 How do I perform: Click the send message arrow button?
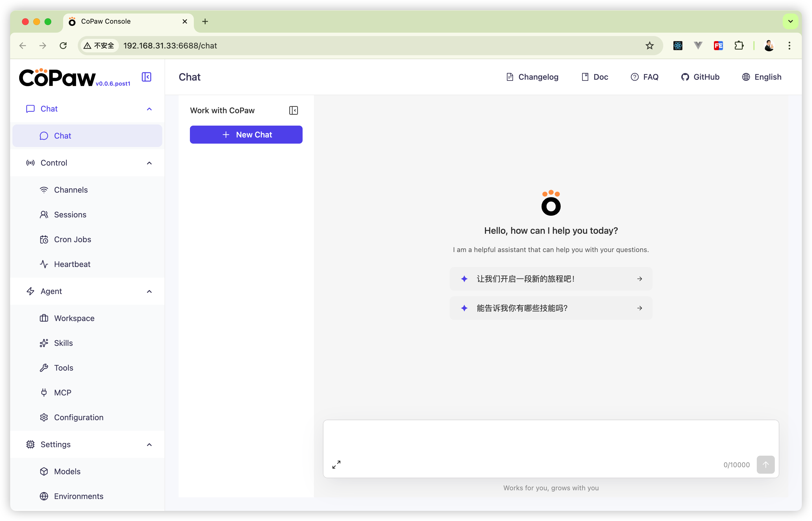765,464
